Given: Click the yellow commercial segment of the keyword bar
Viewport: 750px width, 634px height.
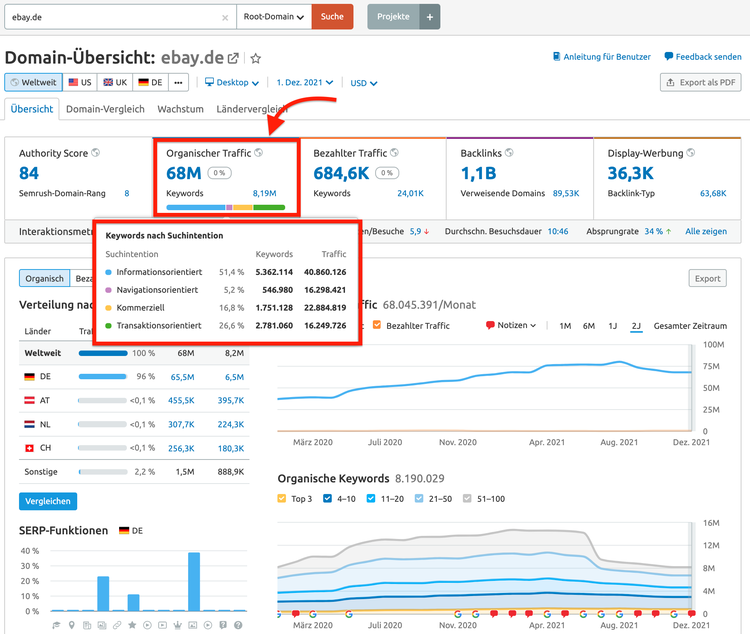Looking at the screenshot, I should pos(243,207).
